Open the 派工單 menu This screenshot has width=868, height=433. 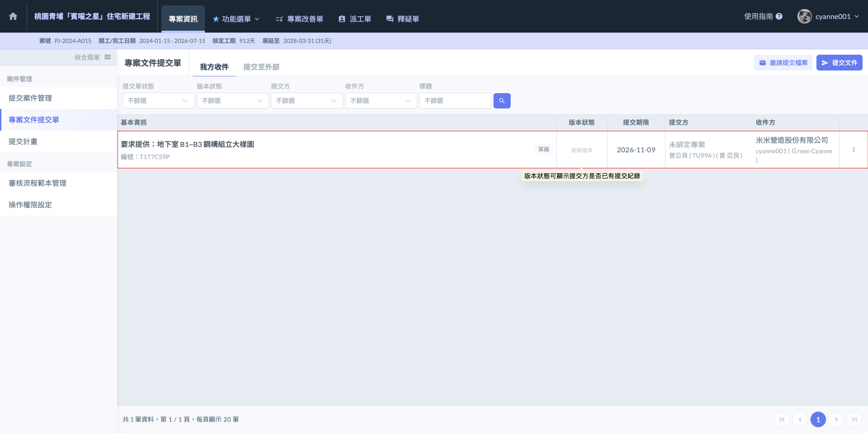point(355,19)
